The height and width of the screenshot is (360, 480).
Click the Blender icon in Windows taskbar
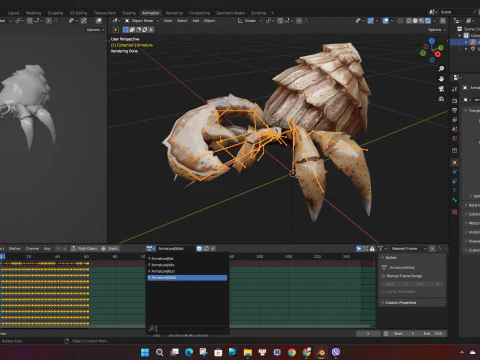click(x=321, y=352)
